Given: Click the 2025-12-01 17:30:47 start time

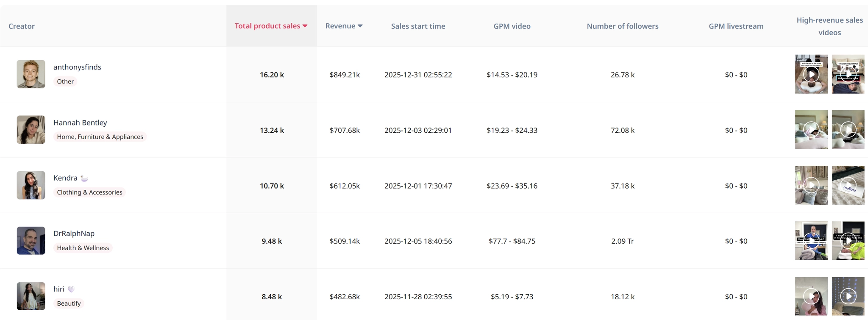Looking at the screenshot, I should coord(418,186).
